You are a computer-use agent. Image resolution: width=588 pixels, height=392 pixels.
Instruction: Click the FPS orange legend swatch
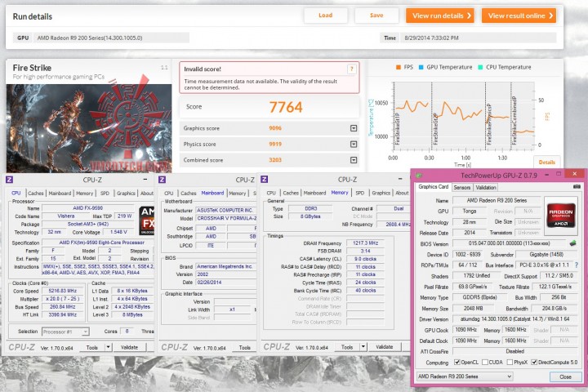click(x=399, y=67)
